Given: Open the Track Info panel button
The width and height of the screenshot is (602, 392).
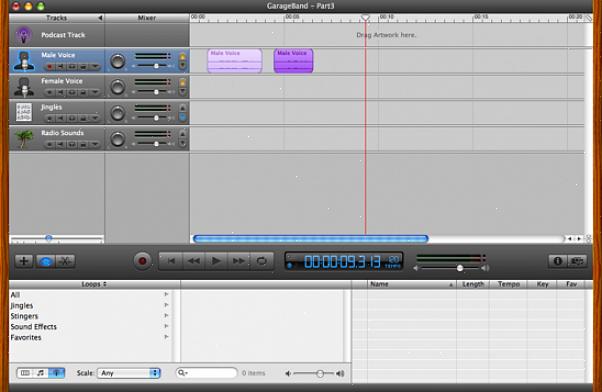Looking at the screenshot, I should click(557, 261).
